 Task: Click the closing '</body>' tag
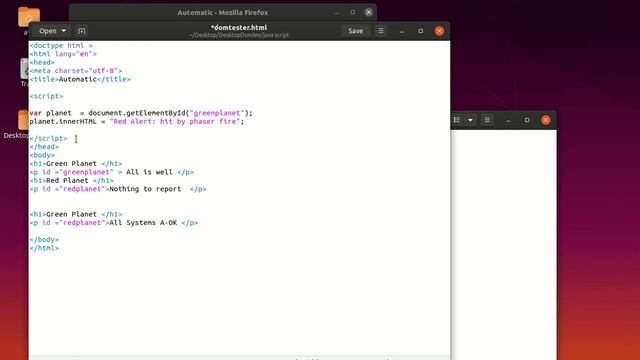pyautogui.click(x=44, y=240)
